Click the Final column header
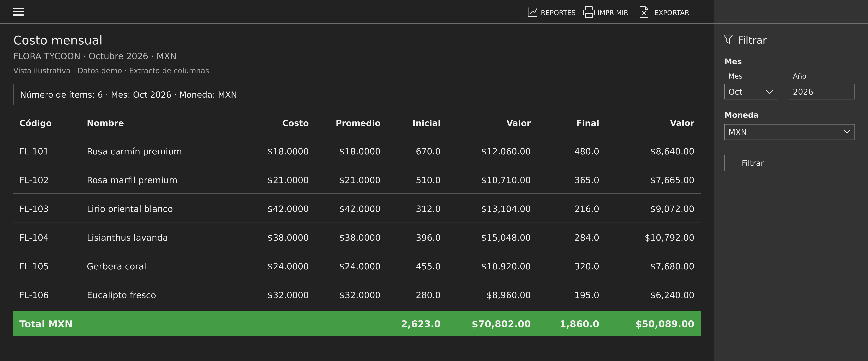 tap(587, 123)
